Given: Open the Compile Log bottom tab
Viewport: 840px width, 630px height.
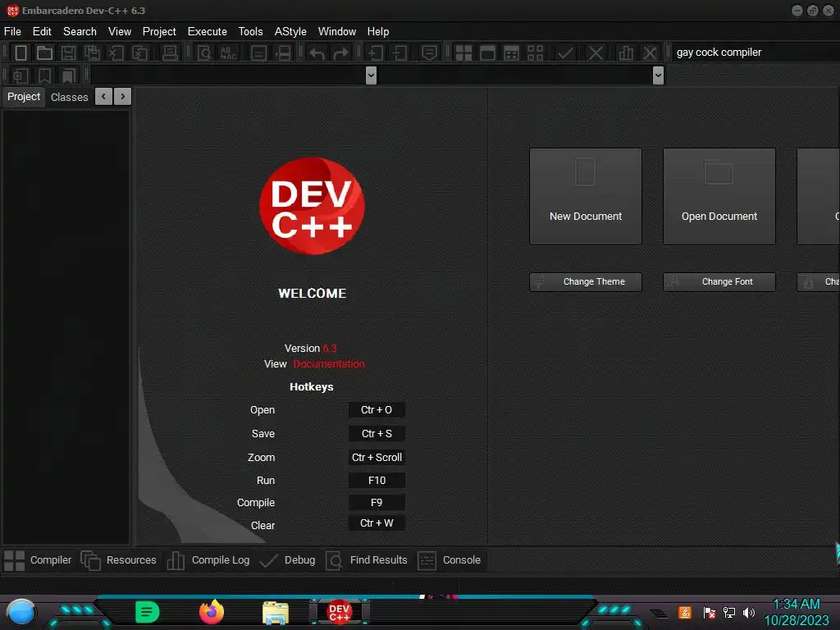Looking at the screenshot, I should [x=208, y=560].
